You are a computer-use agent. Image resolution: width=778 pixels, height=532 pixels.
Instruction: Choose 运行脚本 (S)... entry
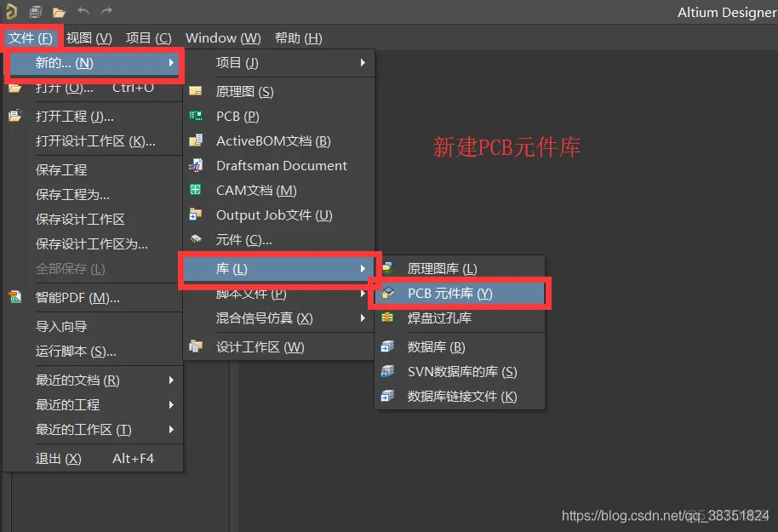pyautogui.click(x=94, y=352)
